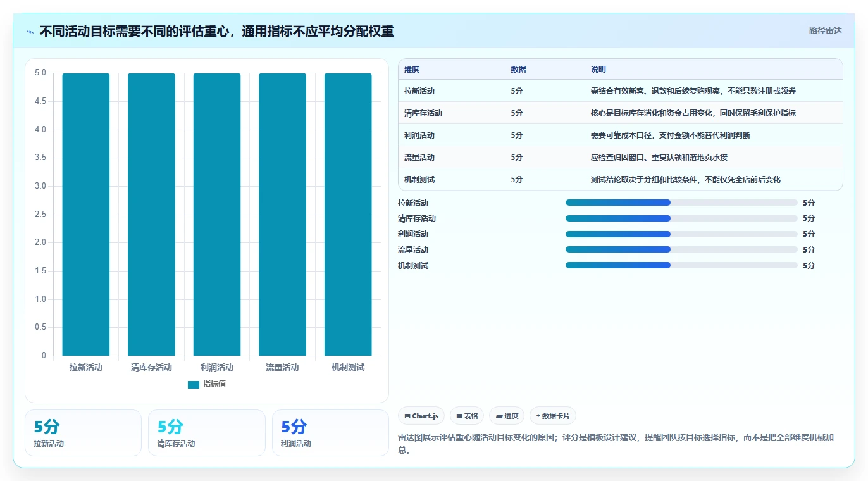Click the 拉新活动 progress bar
Screen dimensions: 868x481
click(x=681, y=203)
